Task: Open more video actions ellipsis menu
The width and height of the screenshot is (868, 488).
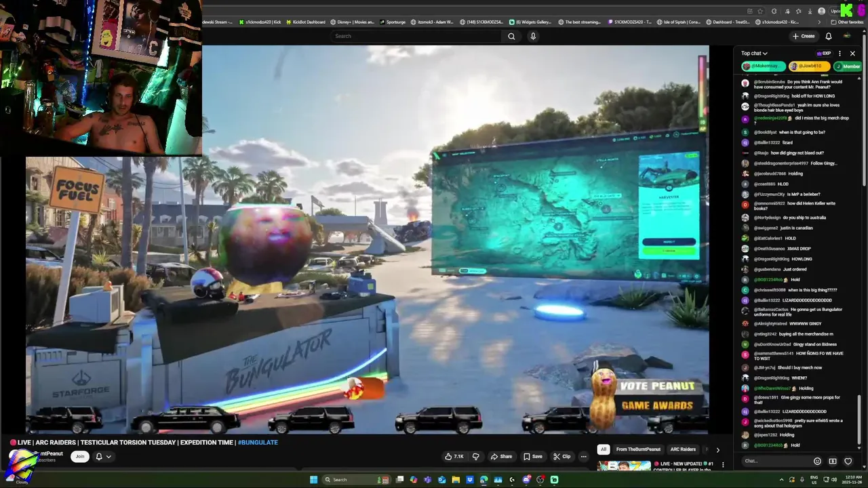Action: coord(583,456)
